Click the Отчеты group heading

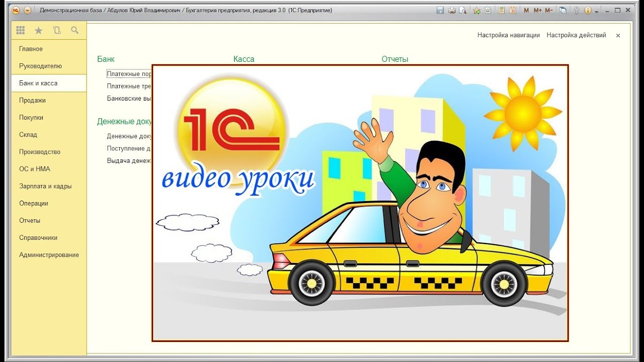coord(395,59)
